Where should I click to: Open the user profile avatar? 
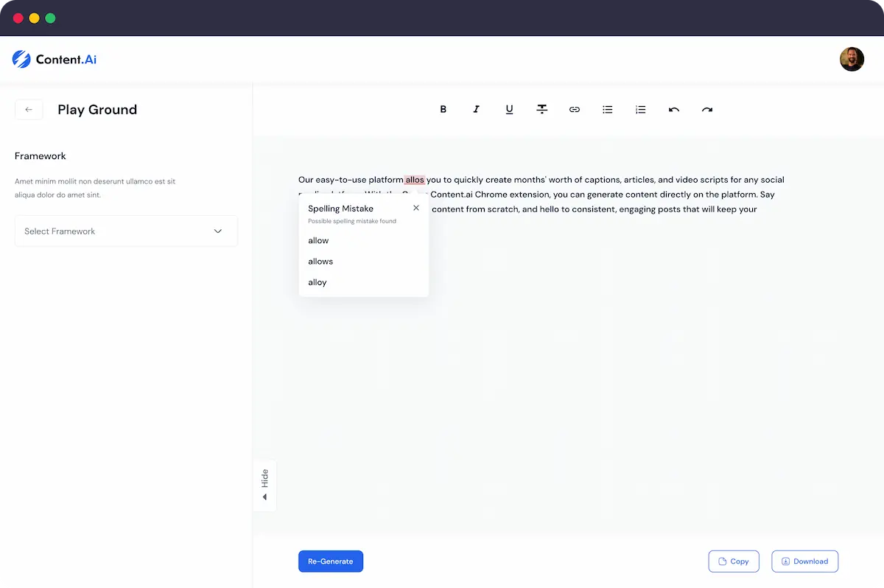[852, 59]
